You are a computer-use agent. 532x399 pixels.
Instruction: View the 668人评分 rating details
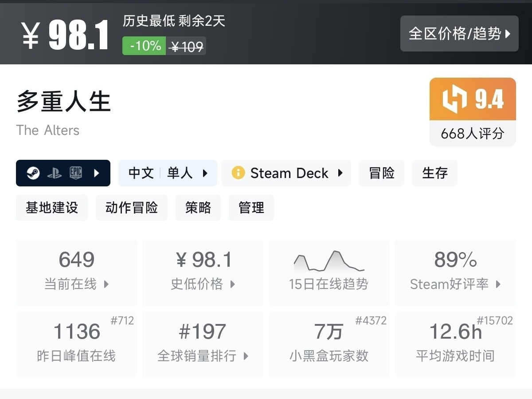tap(473, 134)
